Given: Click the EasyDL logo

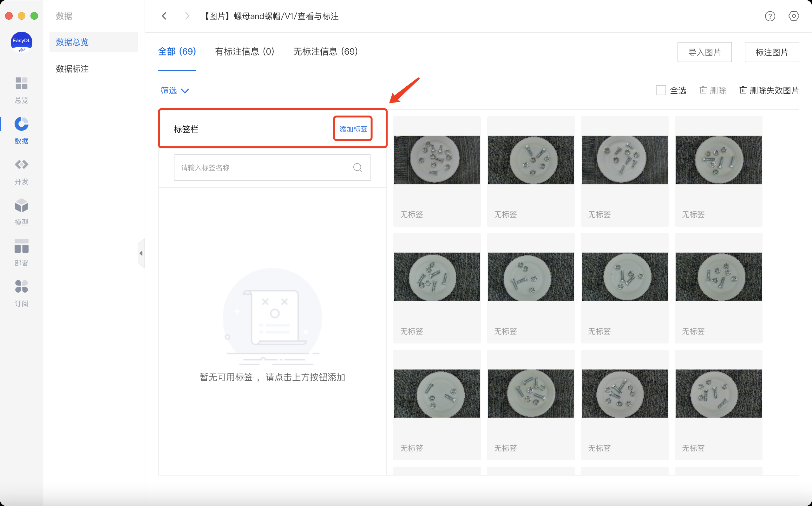Looking at the screenshot, I should (21, 42).
